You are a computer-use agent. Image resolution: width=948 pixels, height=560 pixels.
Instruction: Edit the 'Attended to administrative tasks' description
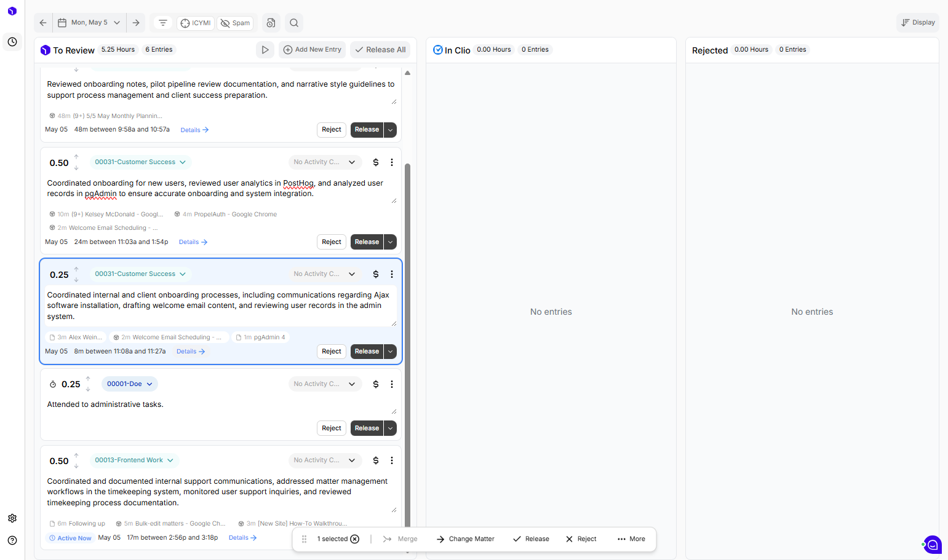(221, 404)
